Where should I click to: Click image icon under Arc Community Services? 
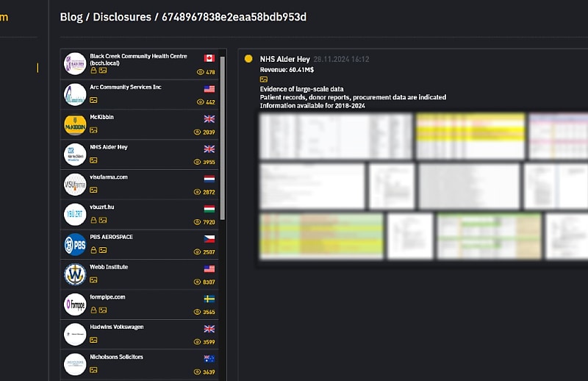click(93, 100)
